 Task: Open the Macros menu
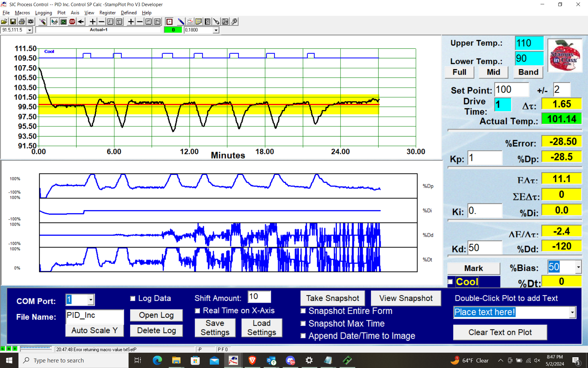pos(22,13)
